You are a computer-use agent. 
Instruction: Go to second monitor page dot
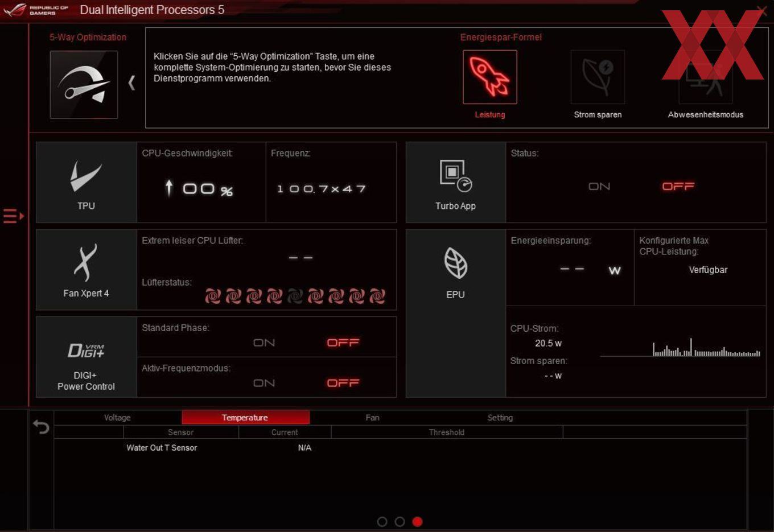click(400, 522)
